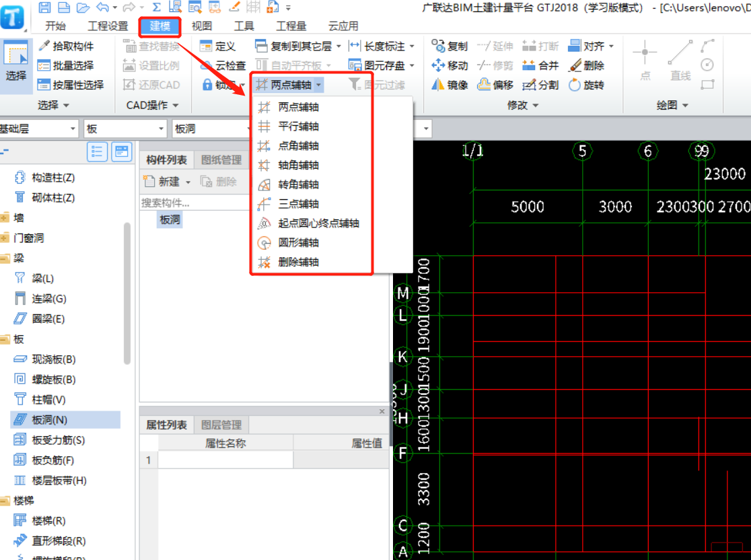Click the navigation tree vertical scrollbar
751x560 pixels.
tap(127, 293)
